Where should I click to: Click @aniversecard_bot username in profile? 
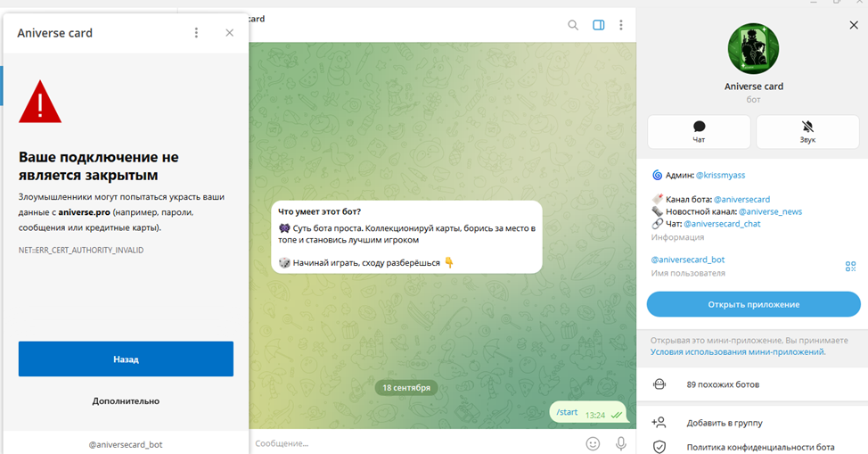coord(687,260)
